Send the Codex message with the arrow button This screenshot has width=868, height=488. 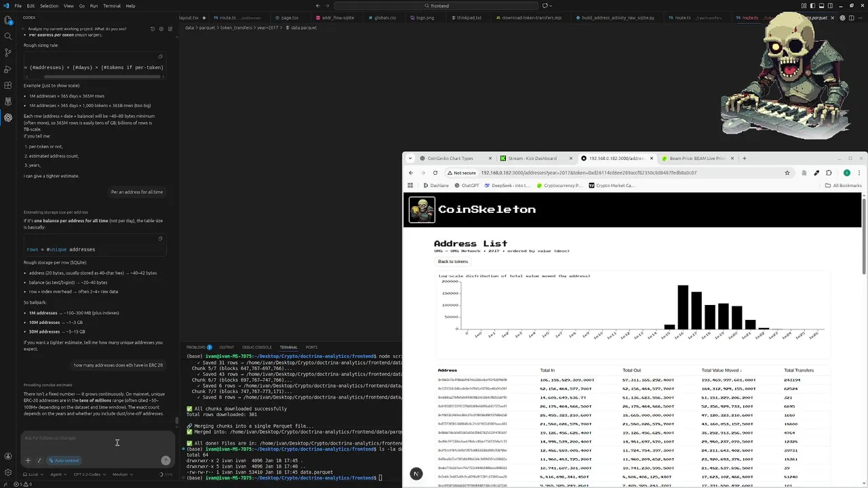[x=165, y=460]
